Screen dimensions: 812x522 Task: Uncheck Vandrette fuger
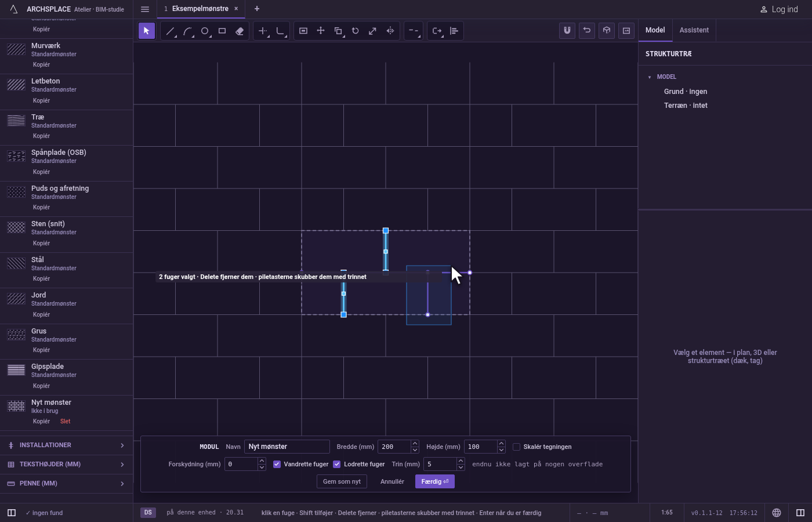[277, 464]
